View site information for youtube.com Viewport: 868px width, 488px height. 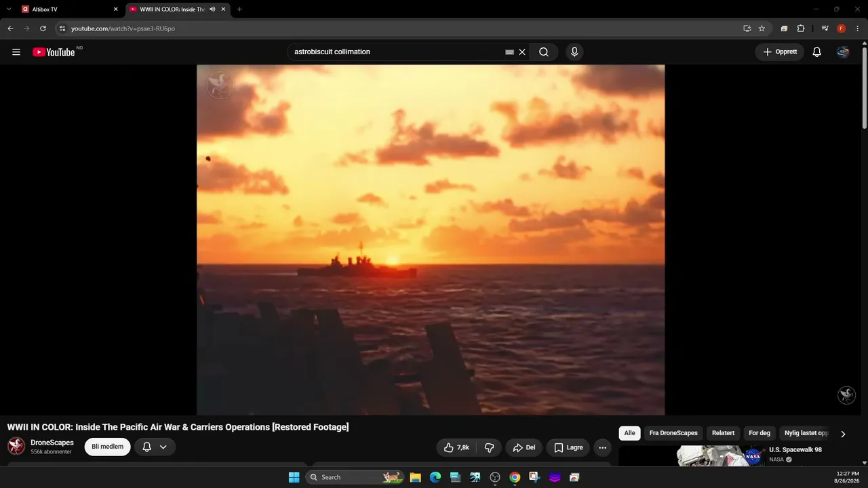[62, 28]
